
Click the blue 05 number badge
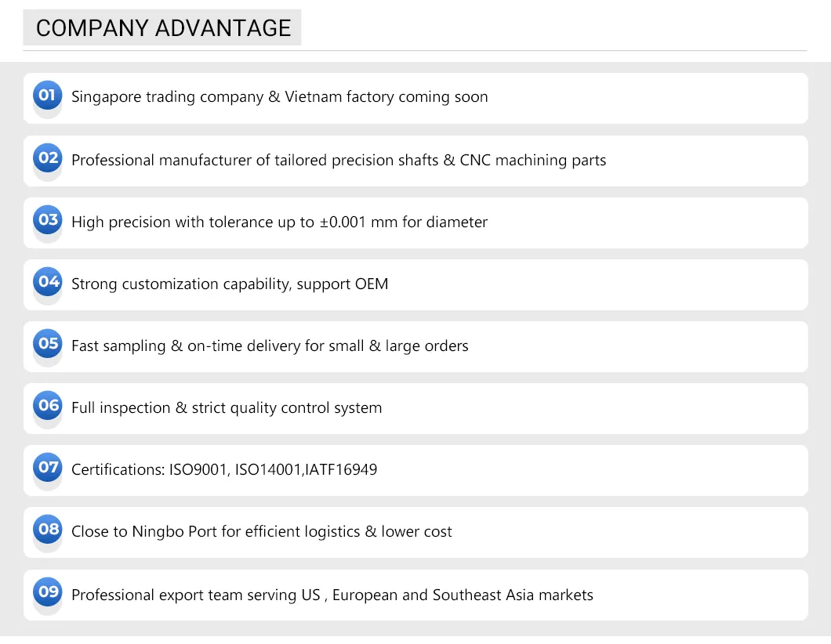pos(48,344)
